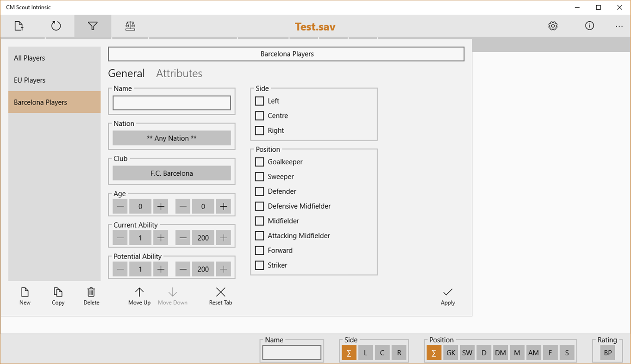Increase maximum Age

224,206
